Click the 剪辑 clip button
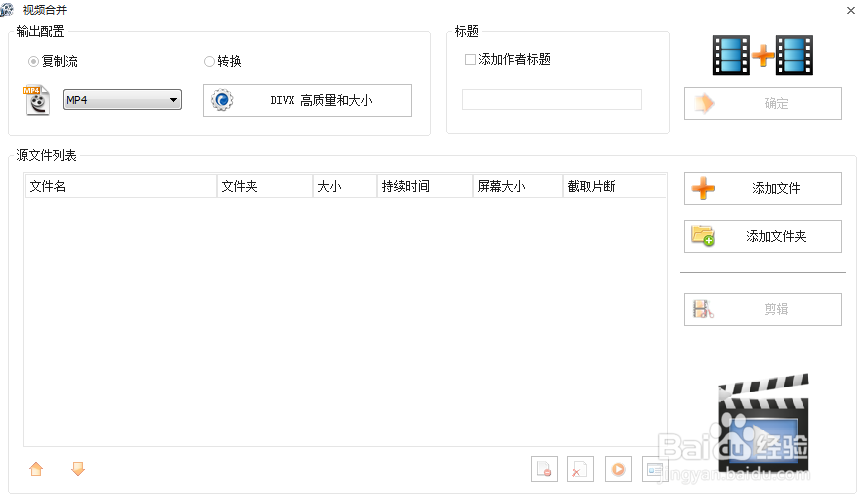 pyautogui.click(x=762, y=309)
